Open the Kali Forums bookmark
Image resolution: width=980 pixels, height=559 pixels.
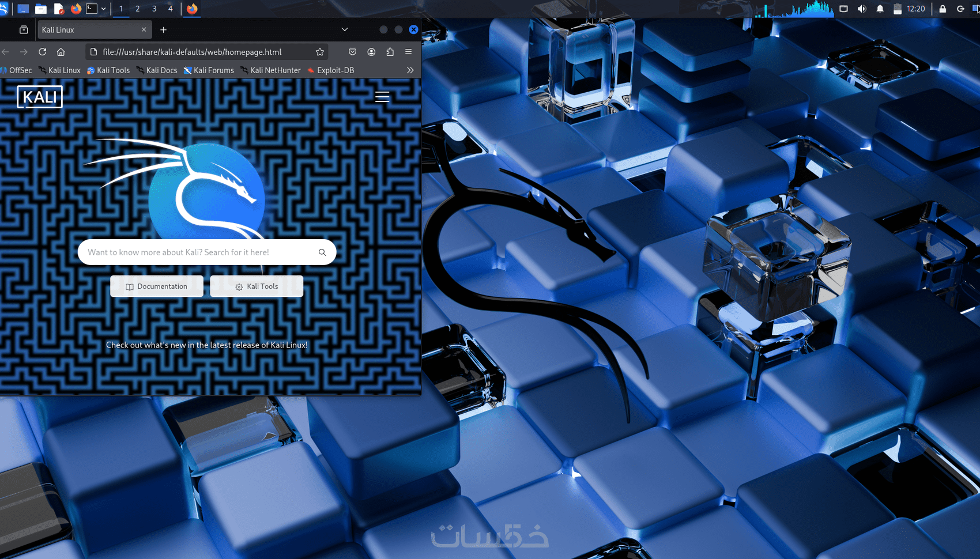click(209, 70)
